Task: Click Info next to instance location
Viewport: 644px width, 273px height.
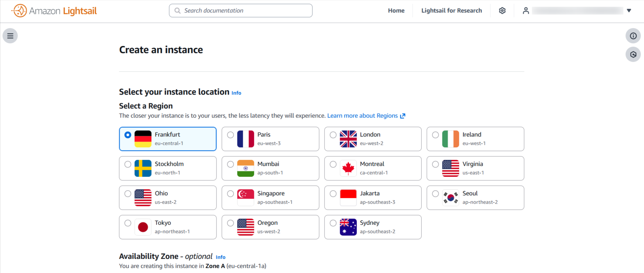Action: pos(236,93)
